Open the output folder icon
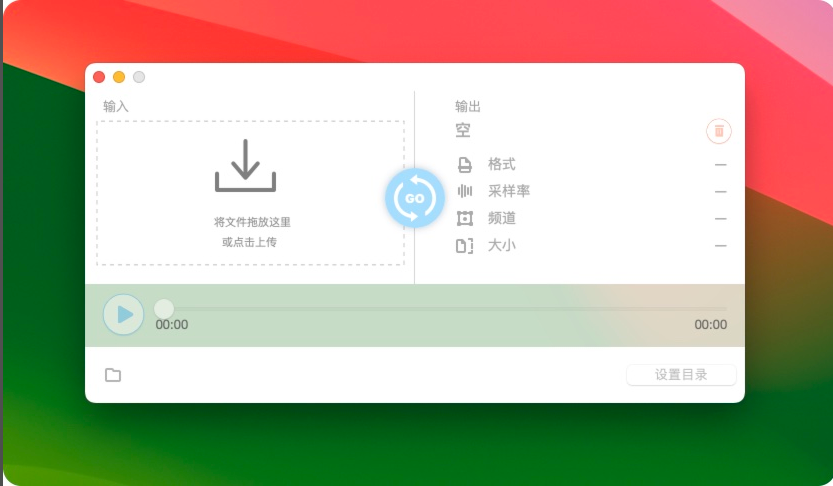Viewport: 833px width, 486px height. click(x=113, y=375)
